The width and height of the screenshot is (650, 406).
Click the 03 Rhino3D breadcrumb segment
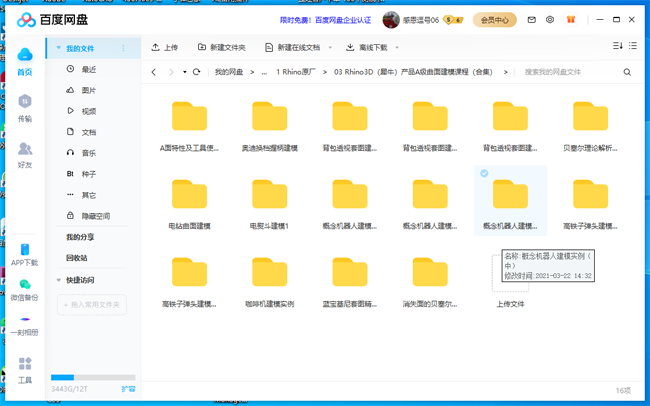pos(413,72)
